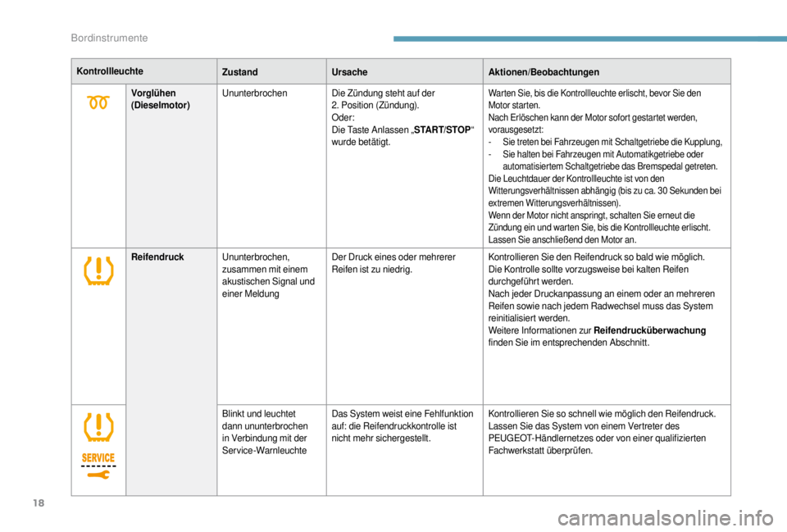This screenshot has width=787, height=532.
Task: Click the Reifendruck row label
Action: tap(157, 257)
